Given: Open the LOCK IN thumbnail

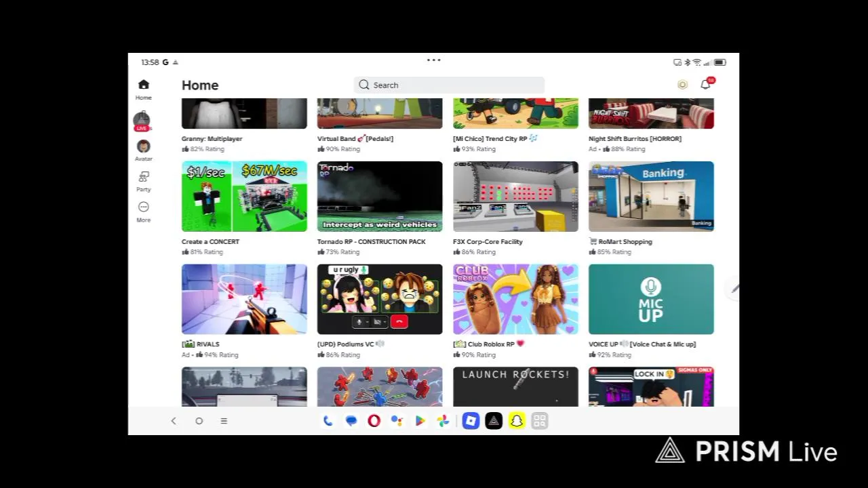Looking at the screenshot, I should click(x=651, y=387).
